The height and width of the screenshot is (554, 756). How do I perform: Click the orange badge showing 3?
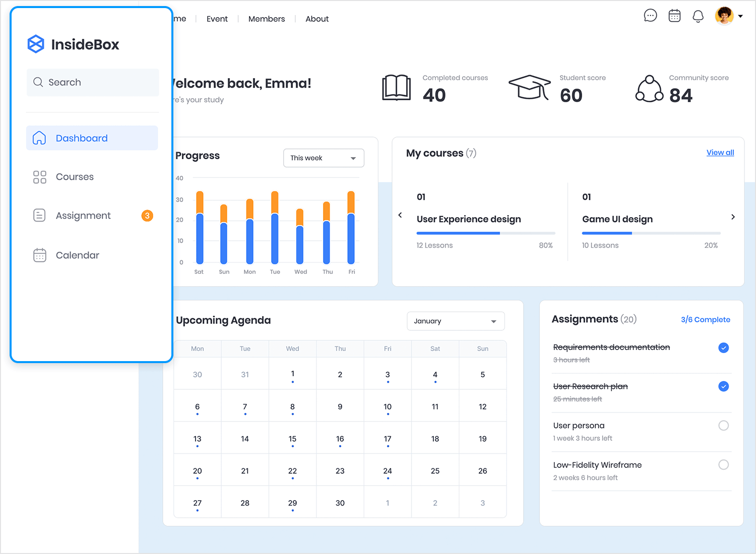(x=147, y=216)
